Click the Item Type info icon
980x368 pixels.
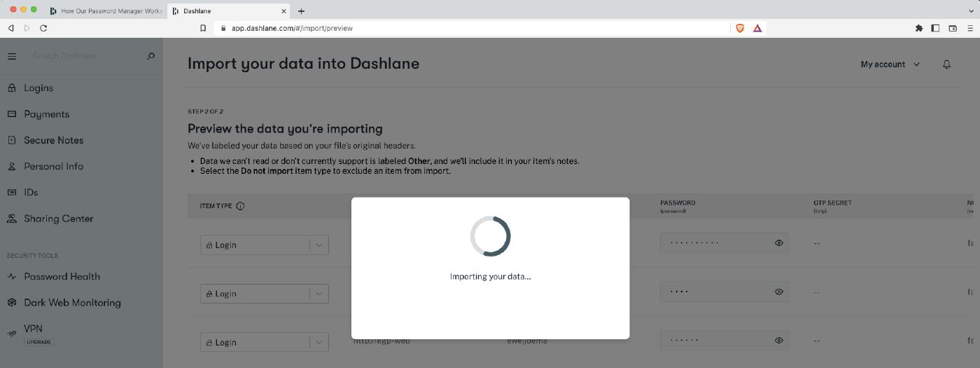coord(240,206)
